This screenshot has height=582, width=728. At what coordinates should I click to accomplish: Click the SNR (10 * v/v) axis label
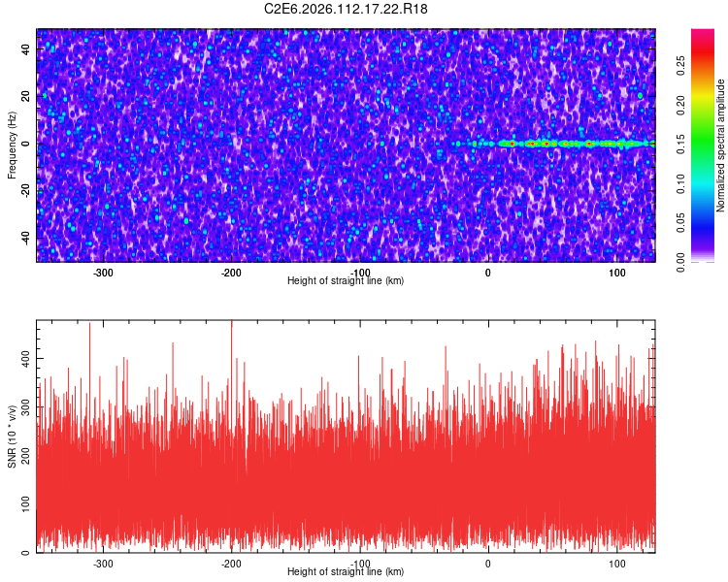pos(12,436)
